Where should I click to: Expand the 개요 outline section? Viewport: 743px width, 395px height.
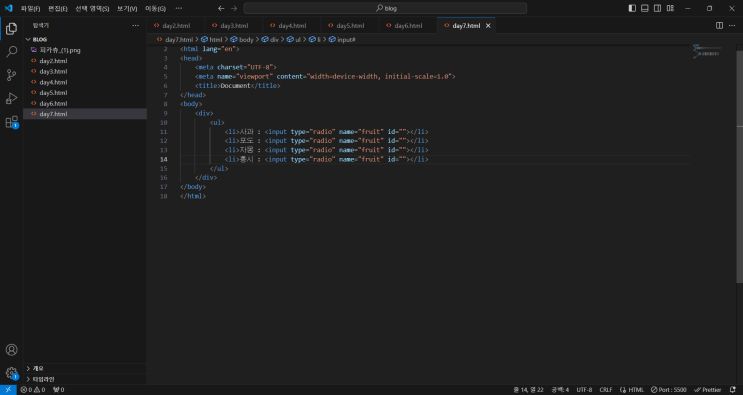click(85, 368)
